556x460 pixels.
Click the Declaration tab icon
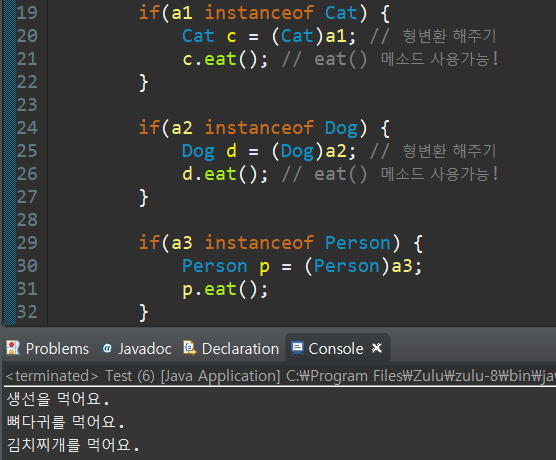coord(189,348)
